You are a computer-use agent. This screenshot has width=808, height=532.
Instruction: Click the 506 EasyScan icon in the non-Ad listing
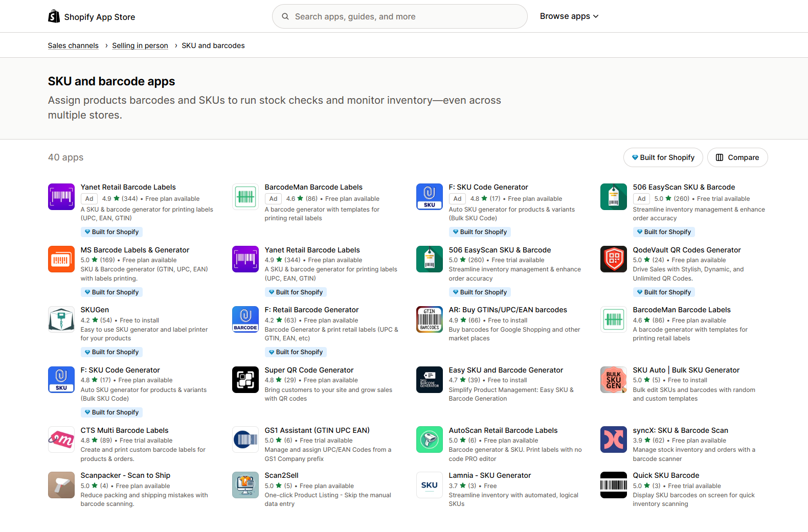pyautogui.click(x=430, y=259)
